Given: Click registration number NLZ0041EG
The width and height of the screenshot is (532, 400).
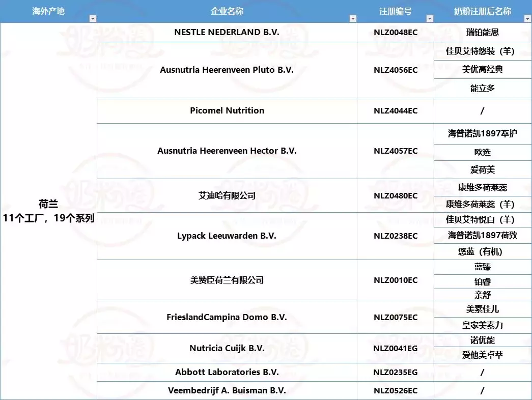Looking at the screenshot, I should coord(395,349).
